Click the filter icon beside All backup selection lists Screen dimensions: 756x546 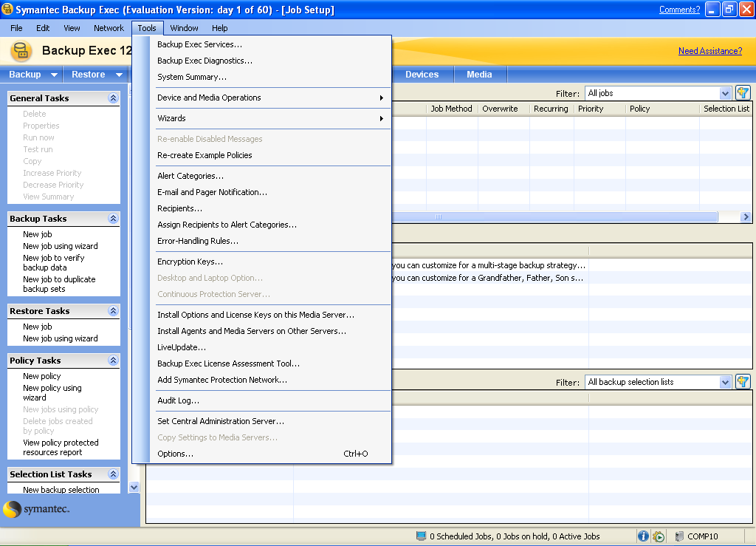(x=743, y=382)
